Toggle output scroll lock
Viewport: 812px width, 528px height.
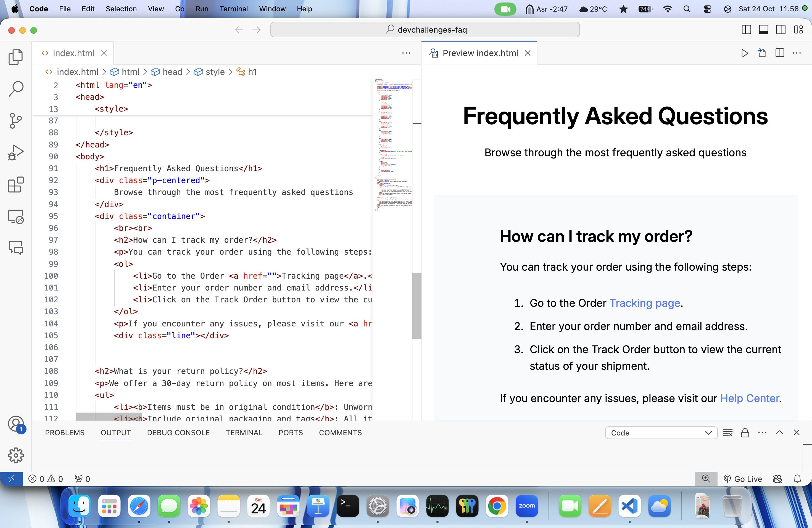[745, 432]
